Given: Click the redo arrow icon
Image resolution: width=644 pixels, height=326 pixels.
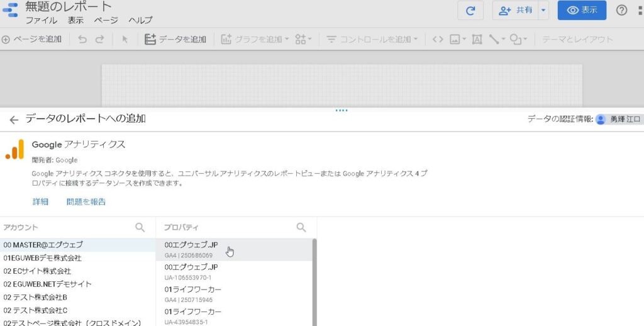Looking at the screenshot, I should coord(99,39).
